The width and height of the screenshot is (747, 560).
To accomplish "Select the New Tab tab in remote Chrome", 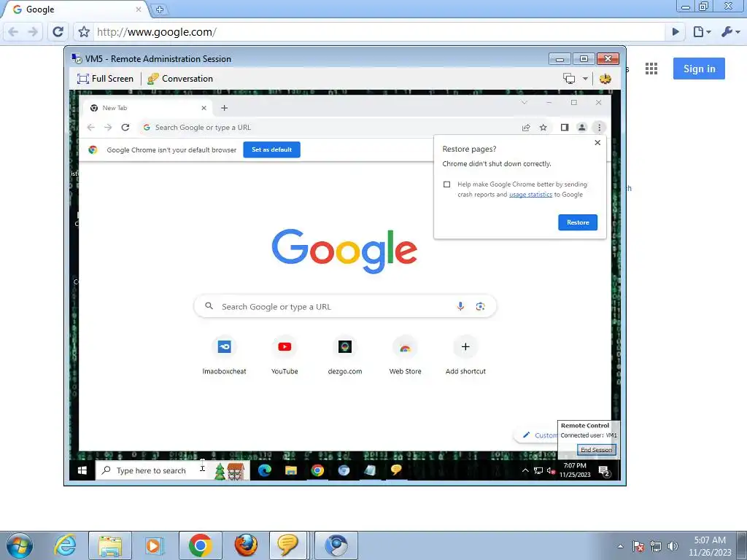I will (x=147, y=108).
